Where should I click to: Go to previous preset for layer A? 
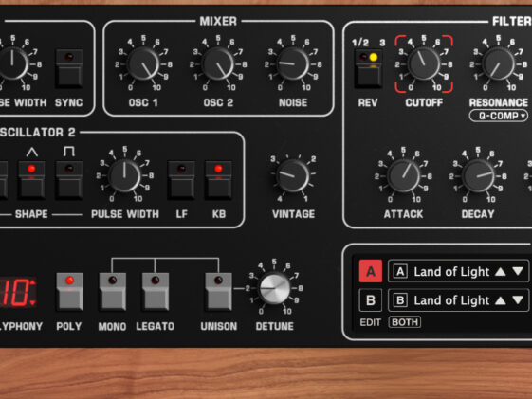pos(501,272)
